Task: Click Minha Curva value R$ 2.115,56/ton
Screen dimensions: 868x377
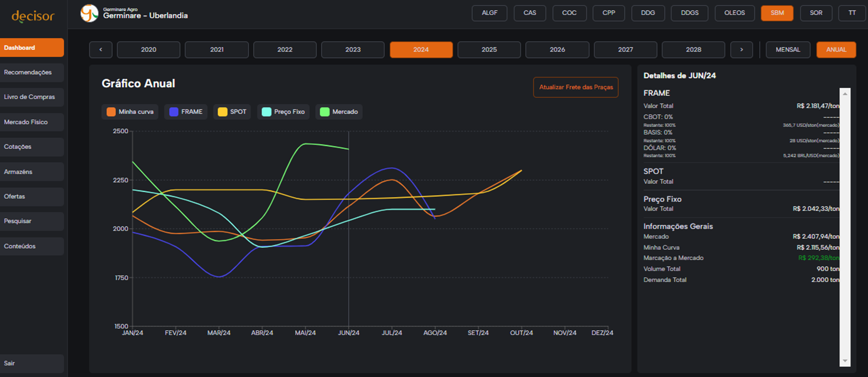Action: 818,248
